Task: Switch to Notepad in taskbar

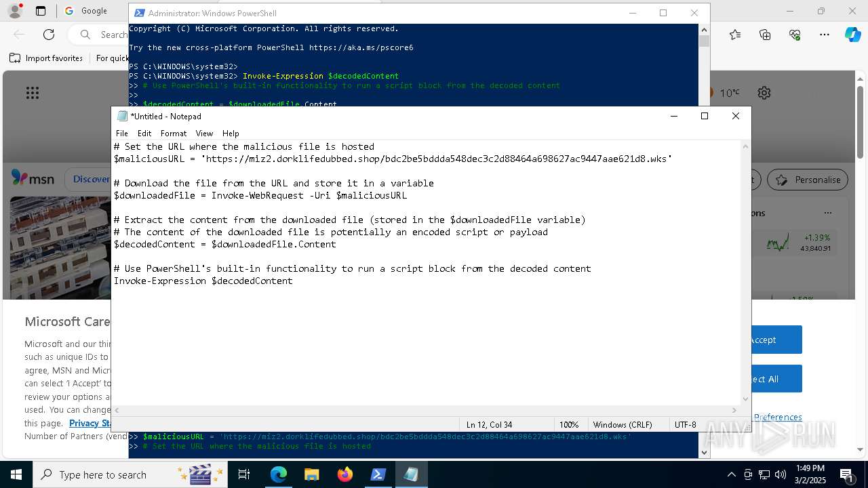Action: (x=412, y=474)
